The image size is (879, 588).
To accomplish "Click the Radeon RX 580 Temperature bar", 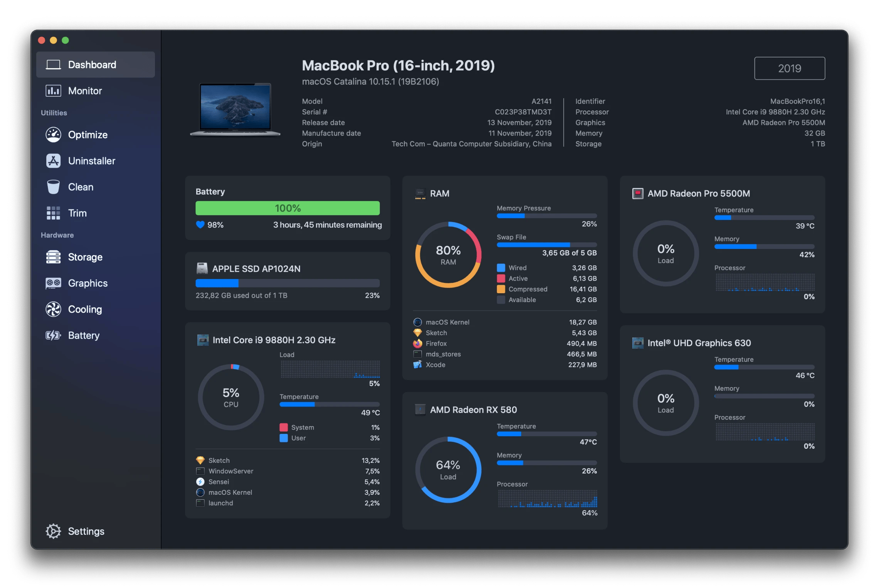I will point(547,434).
